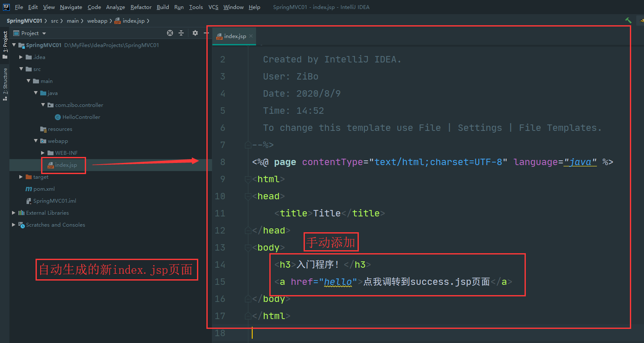Click the Collapse All icon in Project panel

tap(181, 33)
